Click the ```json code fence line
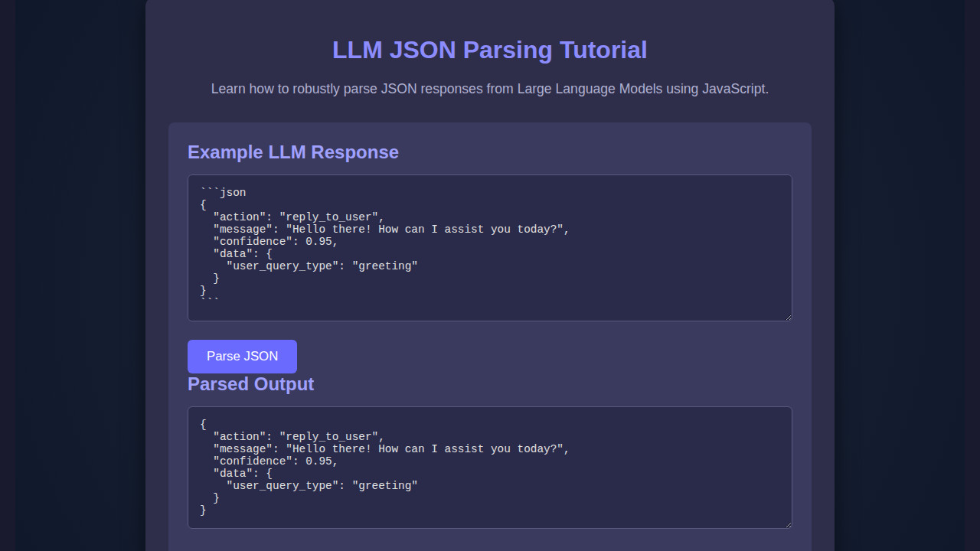980x551 pixels. (x=223, y=192)
